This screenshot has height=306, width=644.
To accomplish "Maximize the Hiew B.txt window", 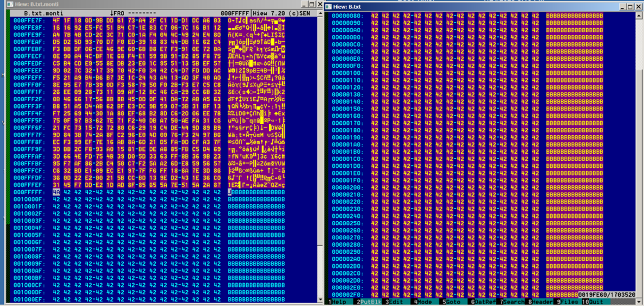I will [x=631, y=7].
